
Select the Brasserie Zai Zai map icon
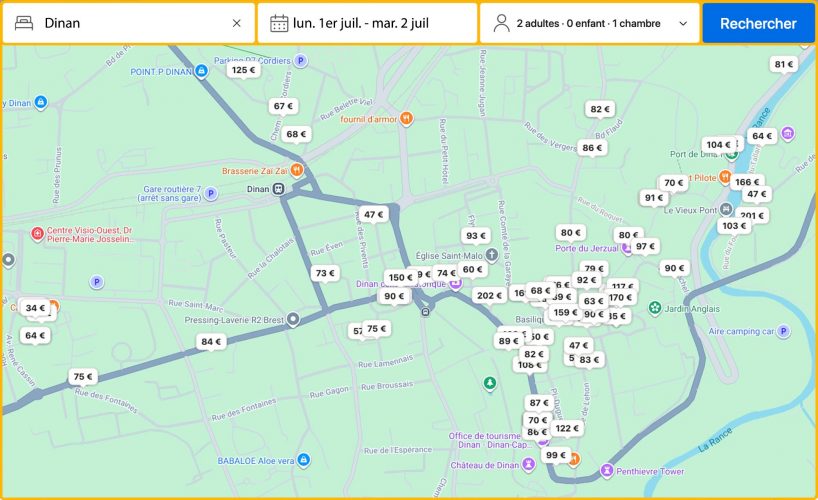coord(297,170)
